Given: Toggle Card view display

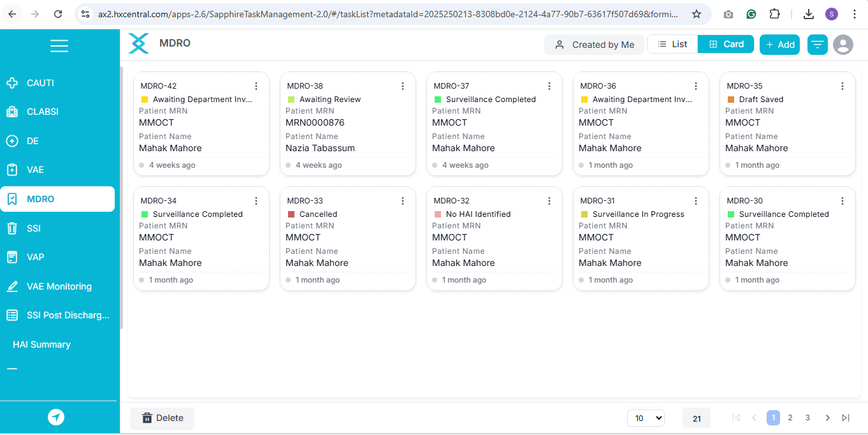Looking at the screenshot, I should (725, 44).
